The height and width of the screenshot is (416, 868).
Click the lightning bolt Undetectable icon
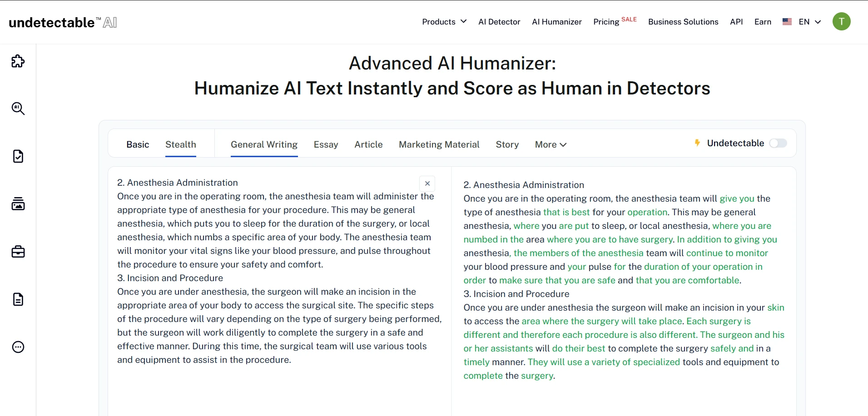coord(697,143)
